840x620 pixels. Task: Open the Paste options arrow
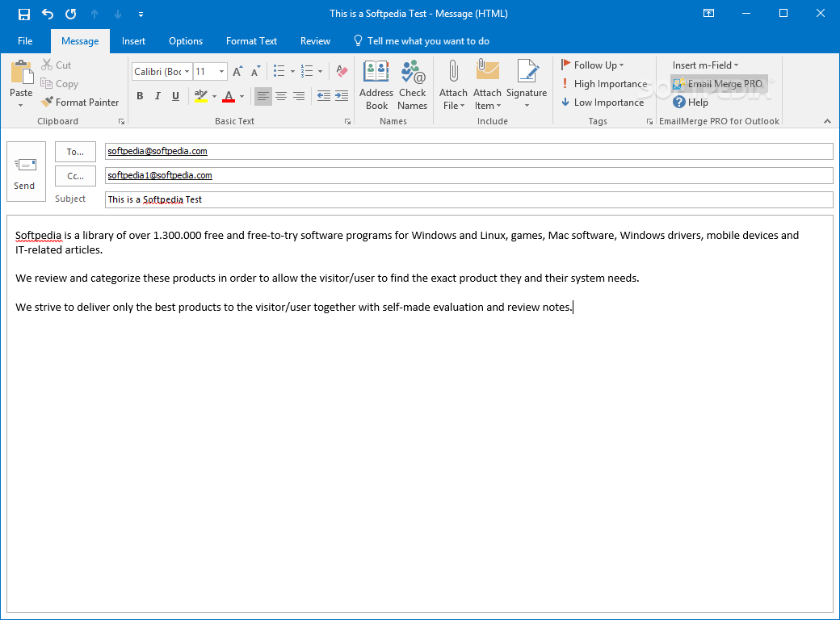[x=21, y=106]
